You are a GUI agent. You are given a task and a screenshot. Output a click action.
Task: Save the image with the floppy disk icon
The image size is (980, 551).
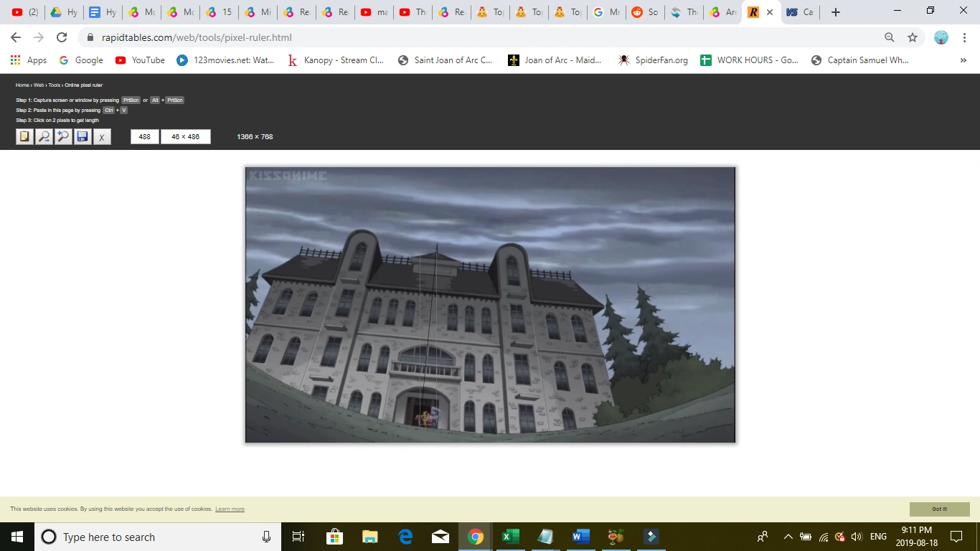click(83, 136)
